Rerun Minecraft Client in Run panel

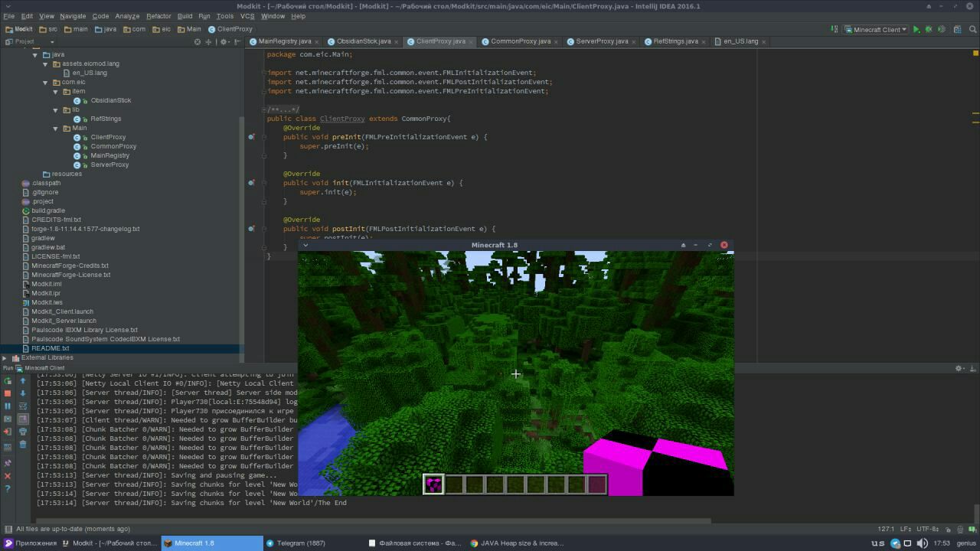[x=8, y=380]
